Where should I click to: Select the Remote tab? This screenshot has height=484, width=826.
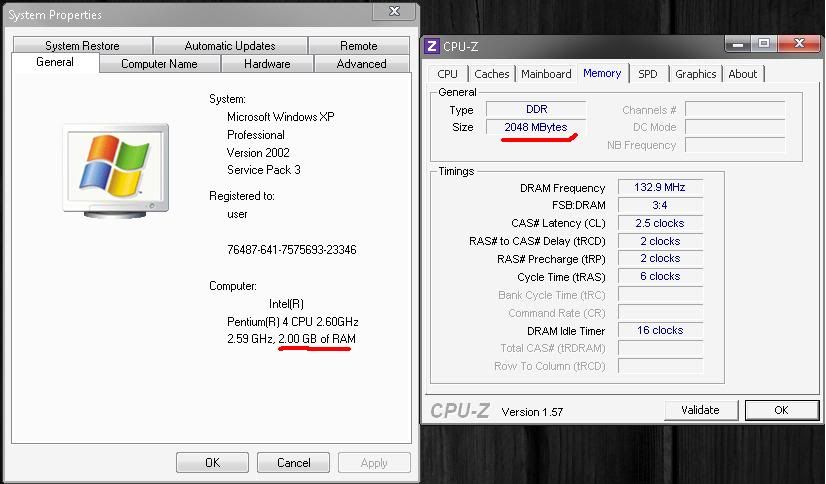(359, 46)
